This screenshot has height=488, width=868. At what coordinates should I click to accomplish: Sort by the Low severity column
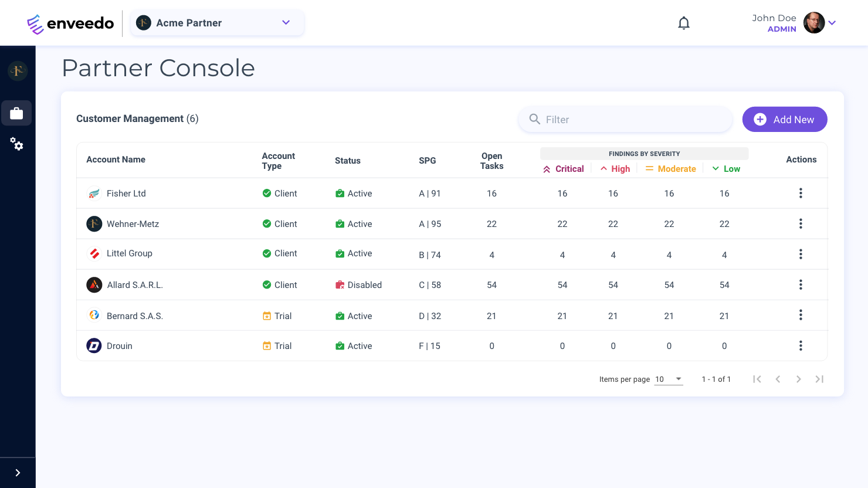click(726, 169)
